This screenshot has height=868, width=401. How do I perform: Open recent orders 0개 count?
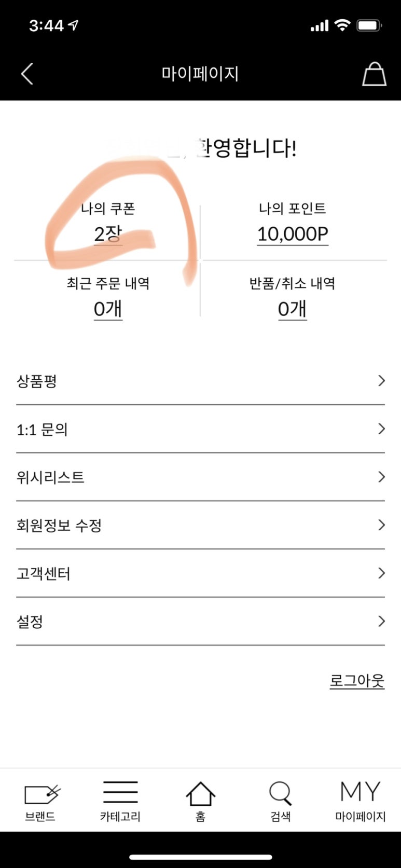tap(108, 309)
